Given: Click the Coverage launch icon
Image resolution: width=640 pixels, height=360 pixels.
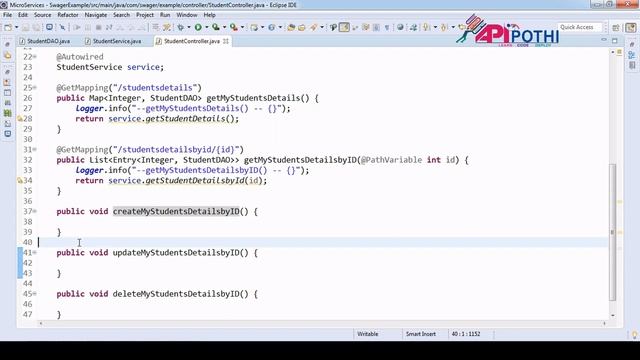Looking at the screenshot, I should pyautogui.click(x=216, y=27).
